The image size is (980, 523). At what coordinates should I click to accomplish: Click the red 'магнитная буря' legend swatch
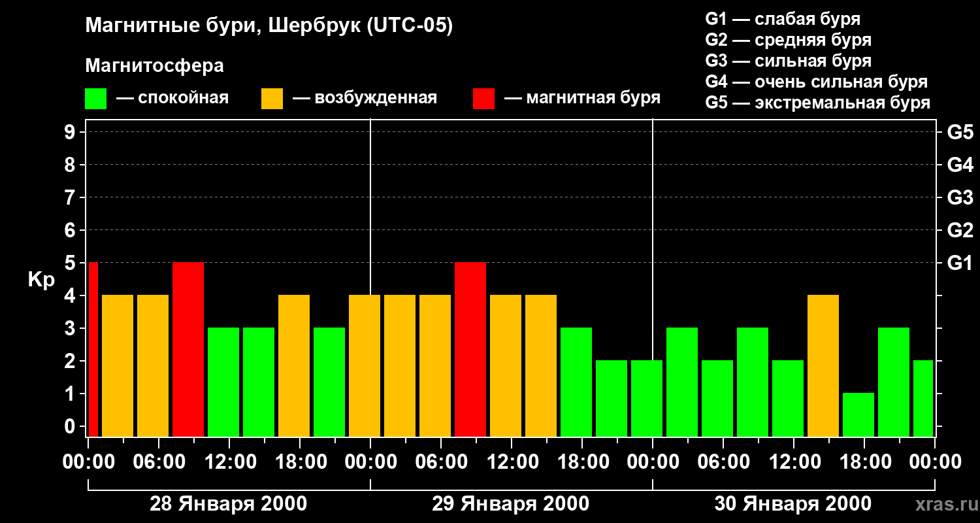(484, 99)
